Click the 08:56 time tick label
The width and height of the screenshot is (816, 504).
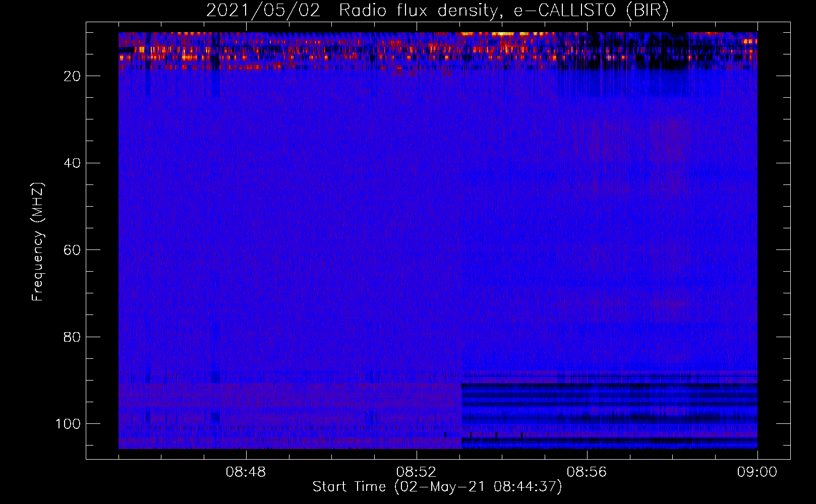pos(587,472)
